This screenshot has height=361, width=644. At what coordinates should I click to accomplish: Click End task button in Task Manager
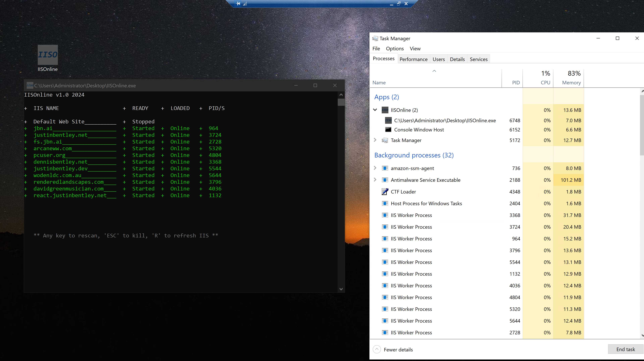[x=625, y=349]
